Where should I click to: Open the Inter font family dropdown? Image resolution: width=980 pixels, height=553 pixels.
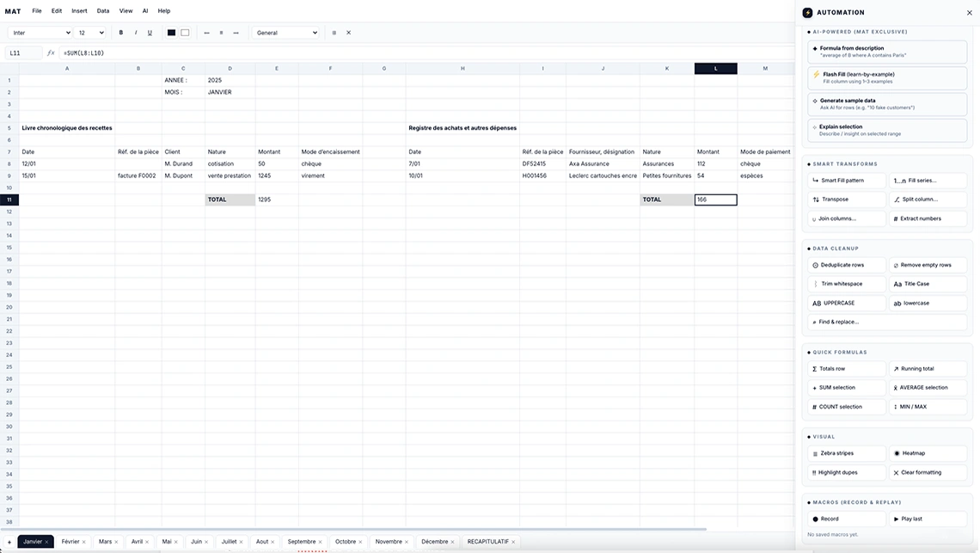40,33
